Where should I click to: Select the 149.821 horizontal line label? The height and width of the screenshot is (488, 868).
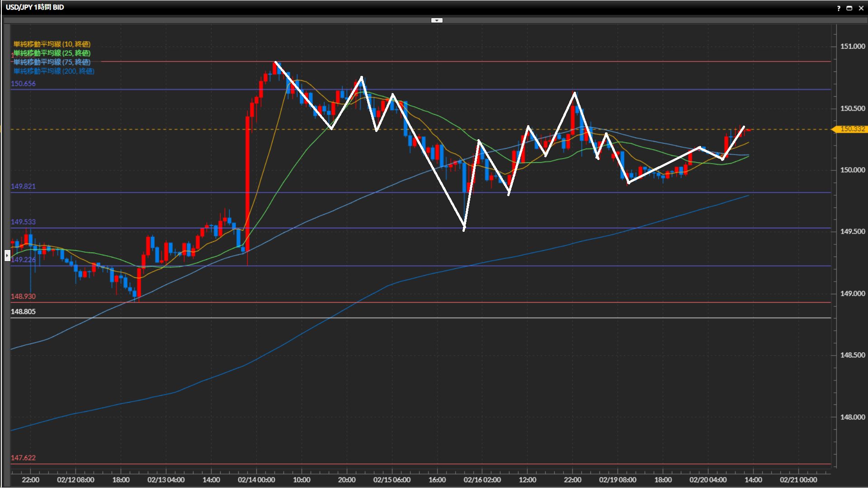pyautogui.click(x=23, y=186)
